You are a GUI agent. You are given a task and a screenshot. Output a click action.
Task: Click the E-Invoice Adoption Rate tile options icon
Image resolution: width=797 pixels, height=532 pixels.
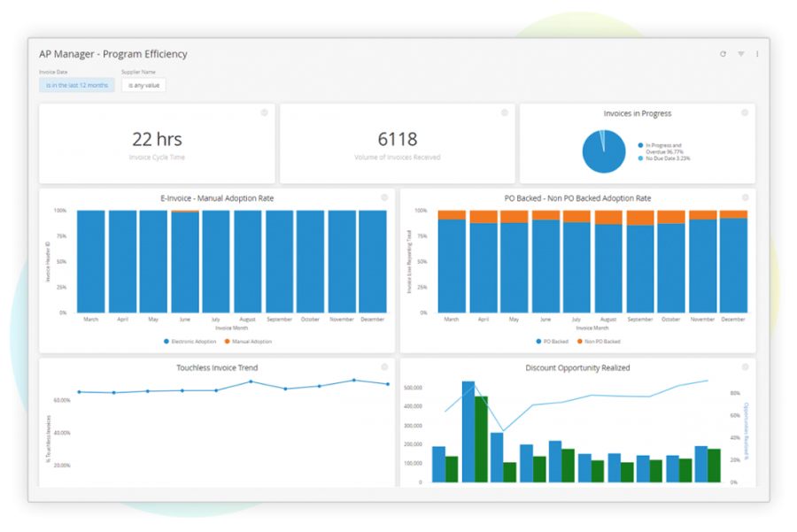click(384, 197)
